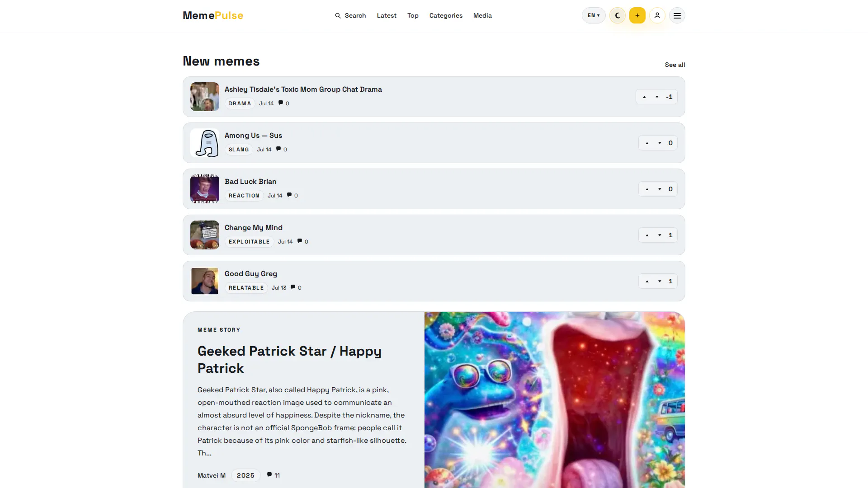
Task: Click the yellow plus add-meme button
Action: pyautogui.click(x=637, y=15)
